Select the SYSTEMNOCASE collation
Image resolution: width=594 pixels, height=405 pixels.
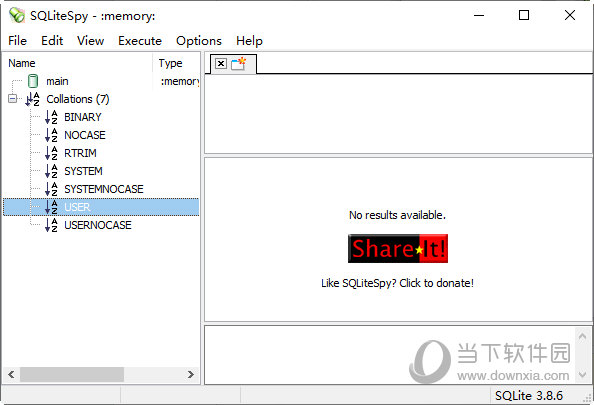104,189
